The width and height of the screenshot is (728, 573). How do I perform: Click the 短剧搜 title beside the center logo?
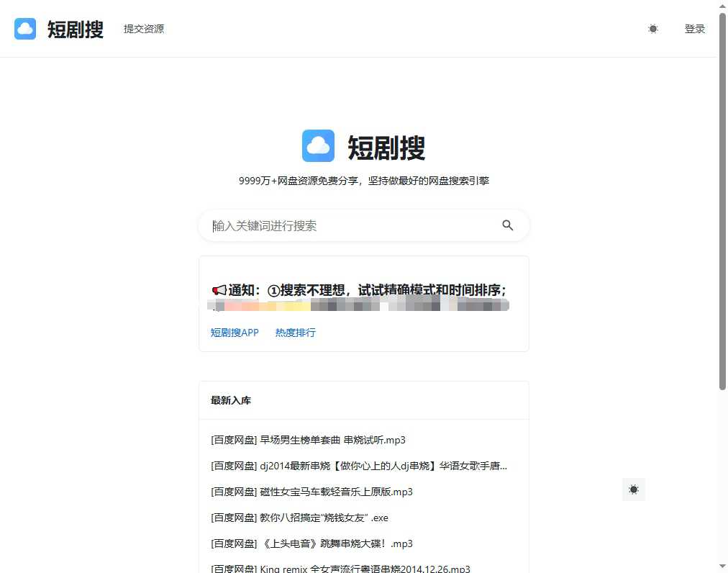pos(386,147)
